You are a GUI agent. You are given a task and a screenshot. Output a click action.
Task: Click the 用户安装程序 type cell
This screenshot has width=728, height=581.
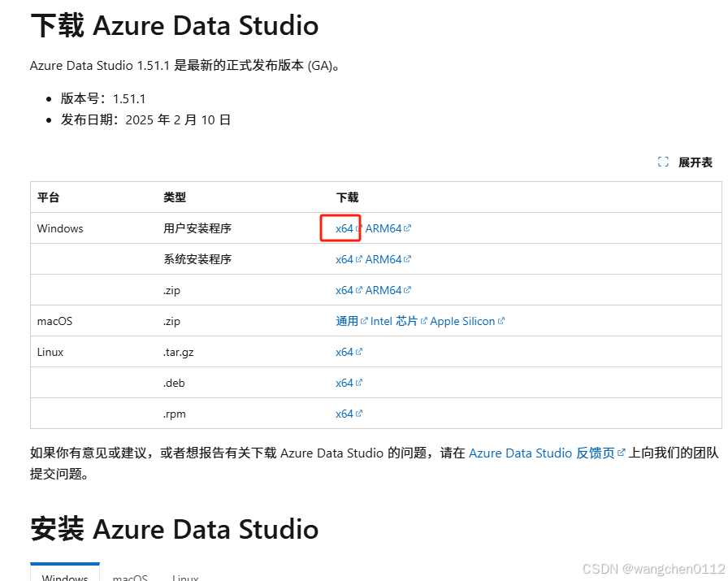[x=197, y=228]
